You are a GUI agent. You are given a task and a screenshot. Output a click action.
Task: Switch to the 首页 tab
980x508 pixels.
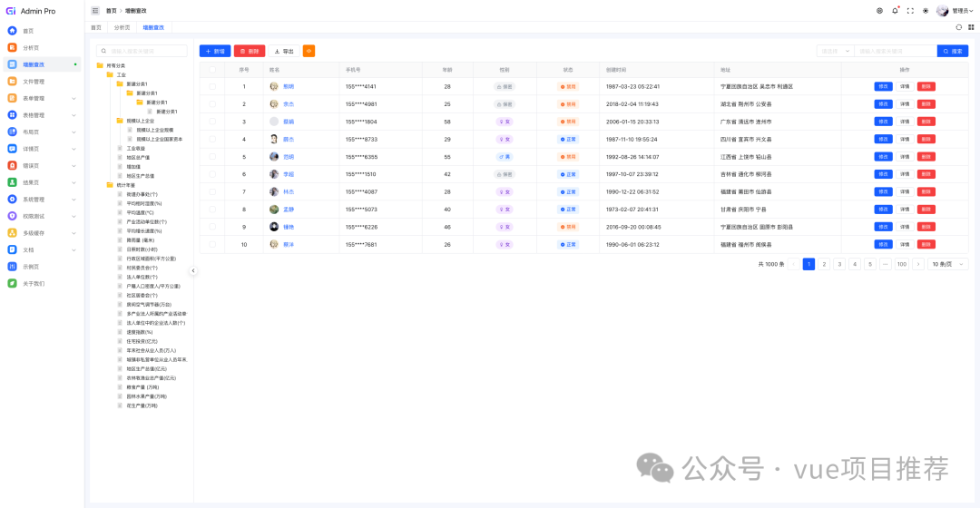coord(95,27)
